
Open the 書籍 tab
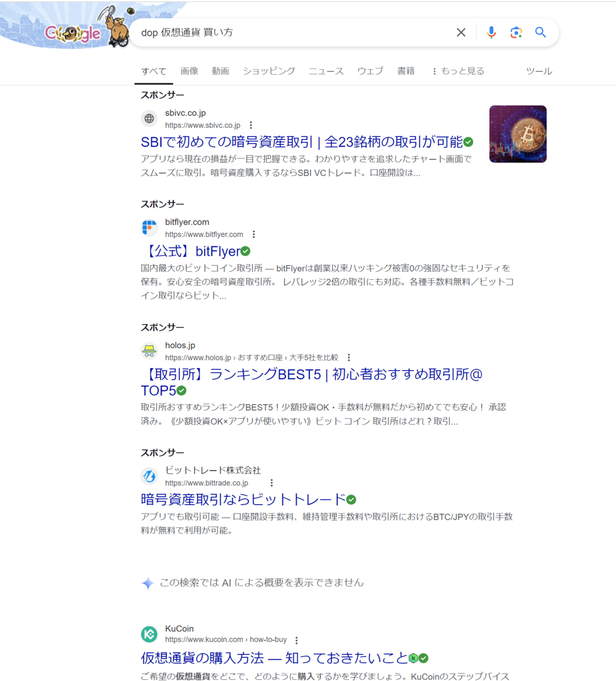(406, 71)
